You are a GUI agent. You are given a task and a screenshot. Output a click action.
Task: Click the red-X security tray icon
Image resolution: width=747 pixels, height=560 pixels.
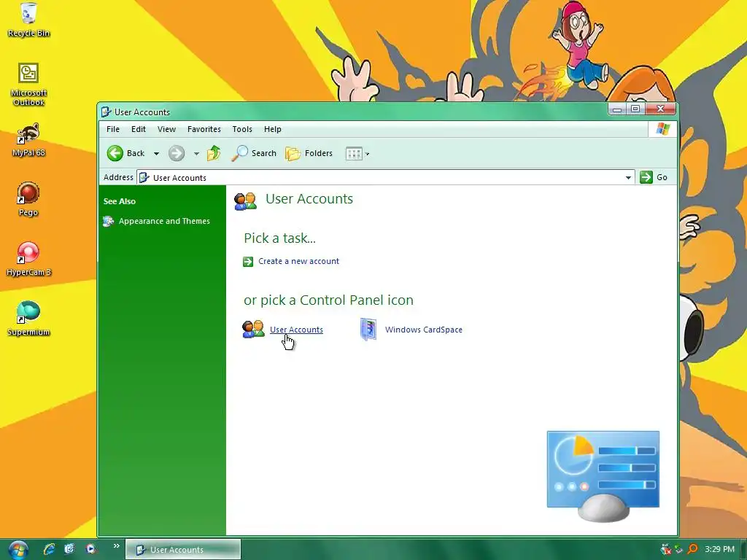point(666,550)
